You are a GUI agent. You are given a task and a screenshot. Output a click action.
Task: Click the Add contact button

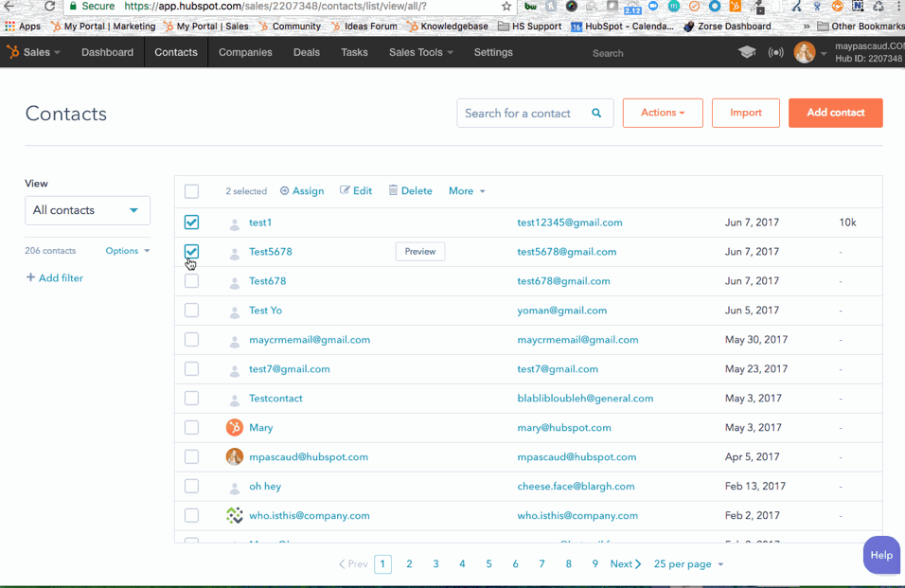click(836, 113)
